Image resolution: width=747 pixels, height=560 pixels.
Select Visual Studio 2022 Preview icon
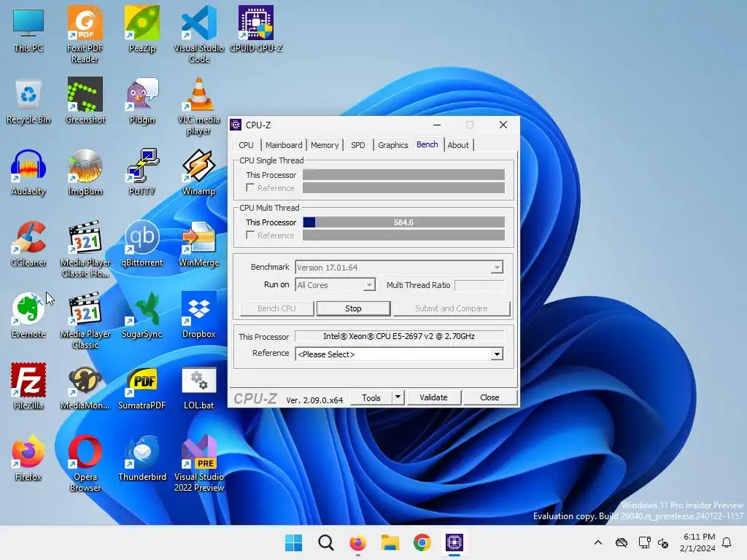[199, 463]
